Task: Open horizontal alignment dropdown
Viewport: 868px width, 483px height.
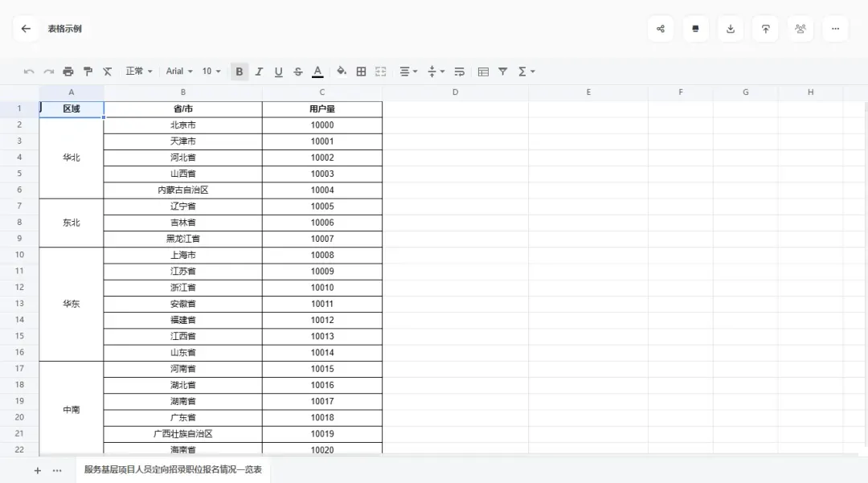Action: 408,72
